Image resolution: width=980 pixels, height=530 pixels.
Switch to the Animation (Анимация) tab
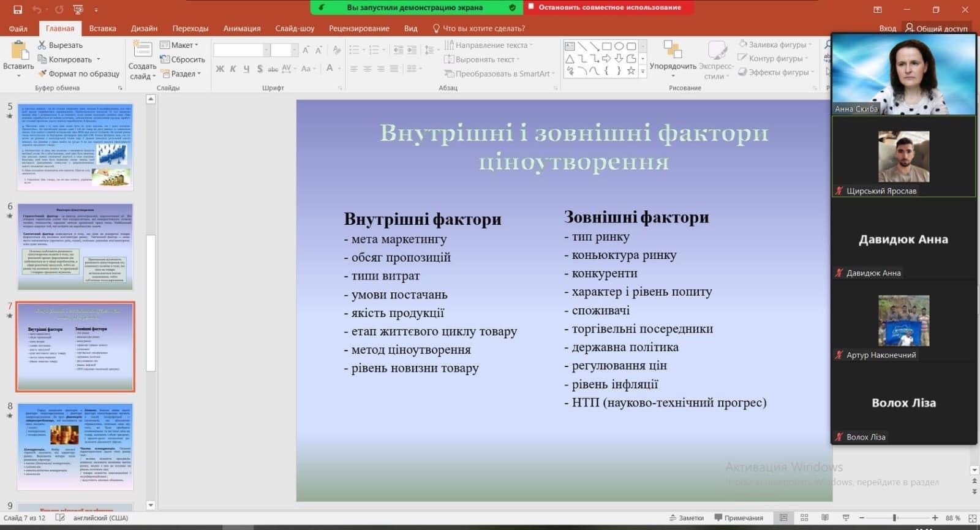241,28
